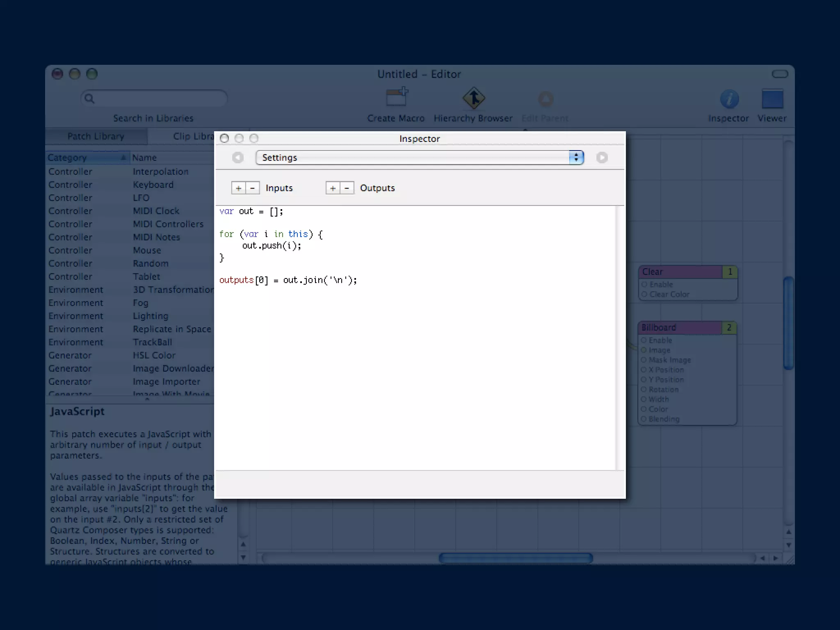Select the Random patch row
The height and width of the screenshot is (630, 840).
[130, 263]
